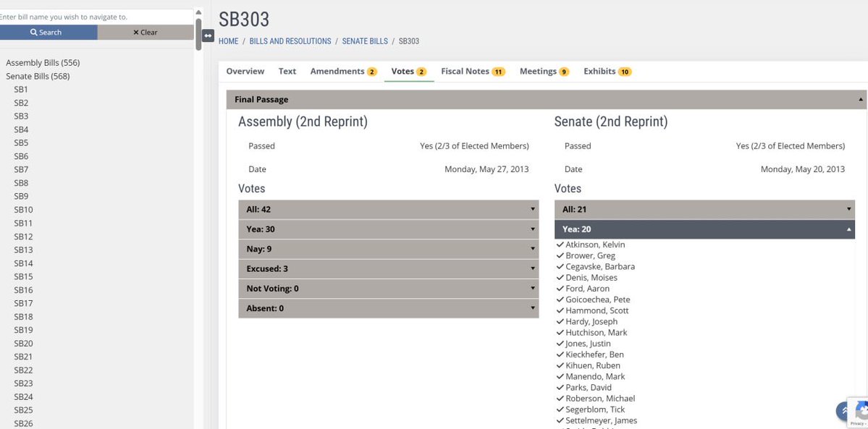
Task: Click the Clear button in sidebar
Action: pyautogui.click(x=146, y=32)
